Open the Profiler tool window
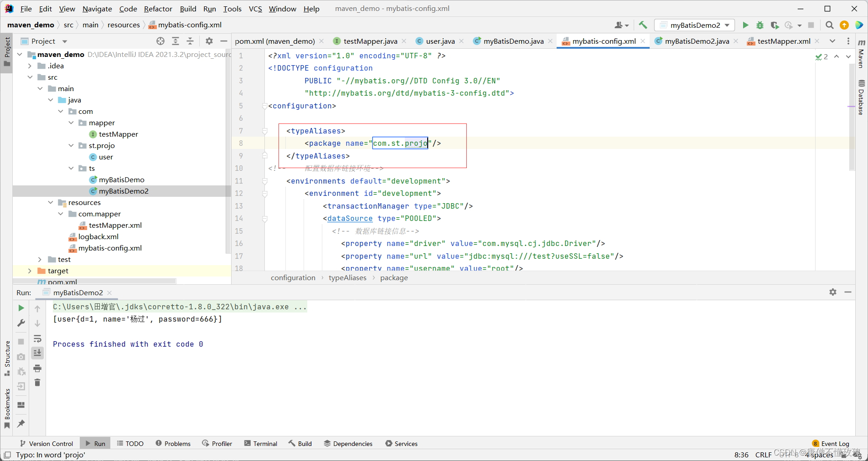 217,444
